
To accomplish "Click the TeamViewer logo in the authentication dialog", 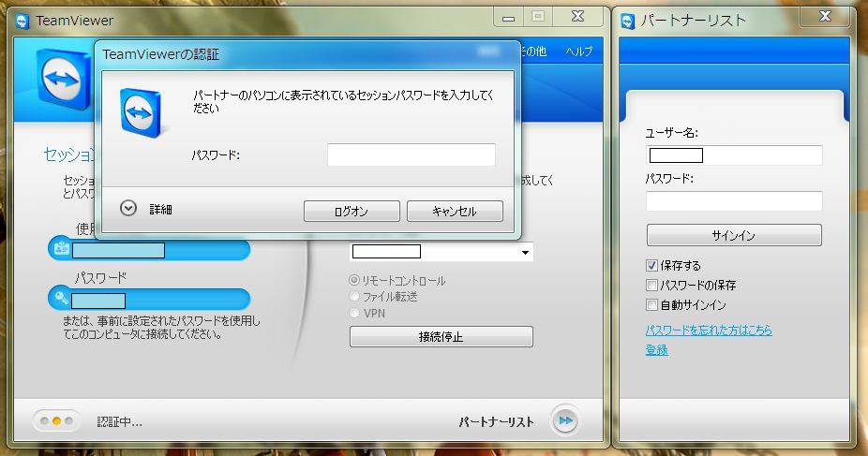I will tap(142, 112).
